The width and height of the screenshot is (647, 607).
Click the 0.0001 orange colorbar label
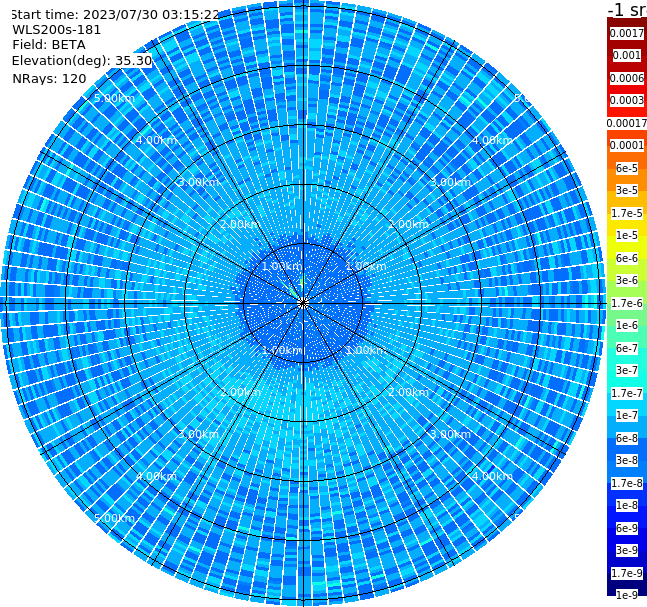[x=627, y=145]
